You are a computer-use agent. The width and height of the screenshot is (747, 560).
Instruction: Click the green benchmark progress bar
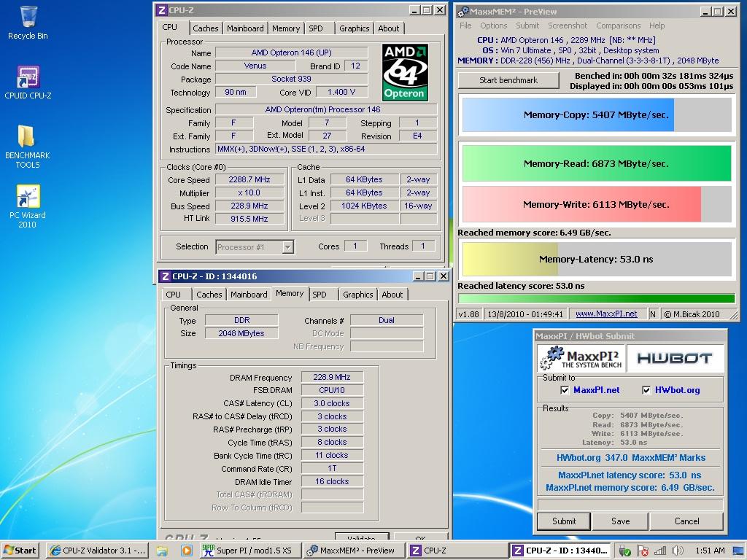coord(596,298)
